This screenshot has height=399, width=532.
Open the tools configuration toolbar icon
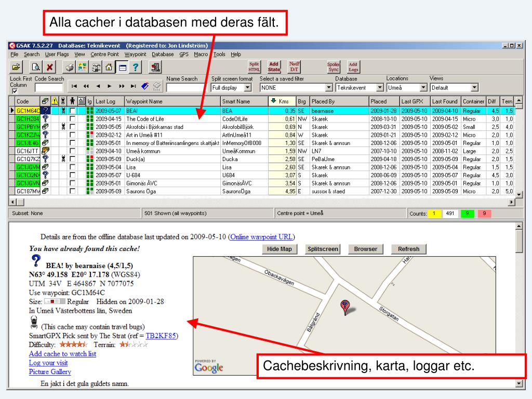(96, 67)
